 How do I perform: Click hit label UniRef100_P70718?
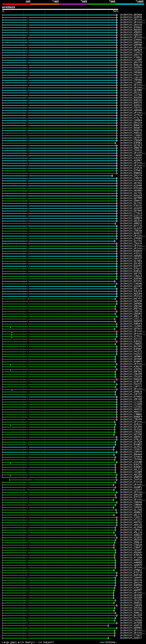click(x=131, y=482)
